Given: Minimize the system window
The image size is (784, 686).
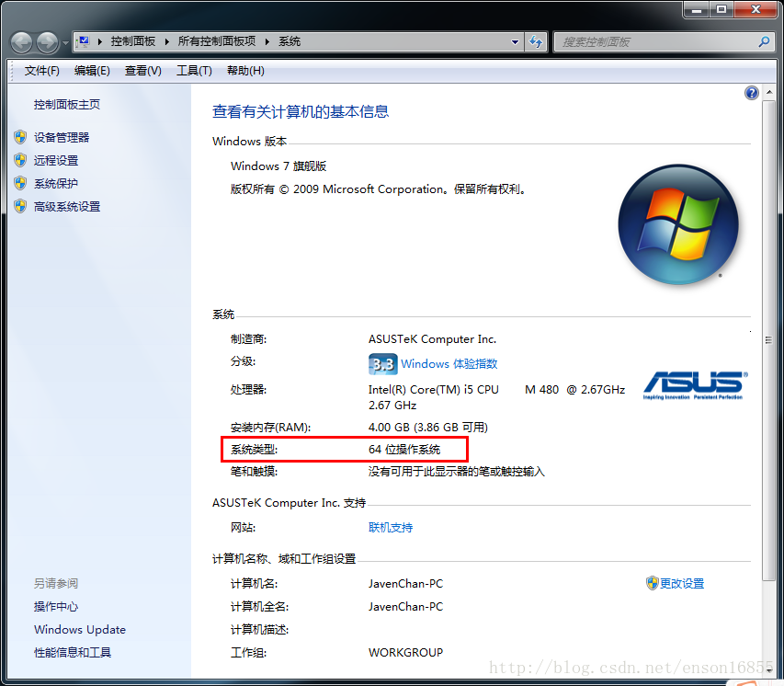Looking at the screenshot, I should coord(697,9).
